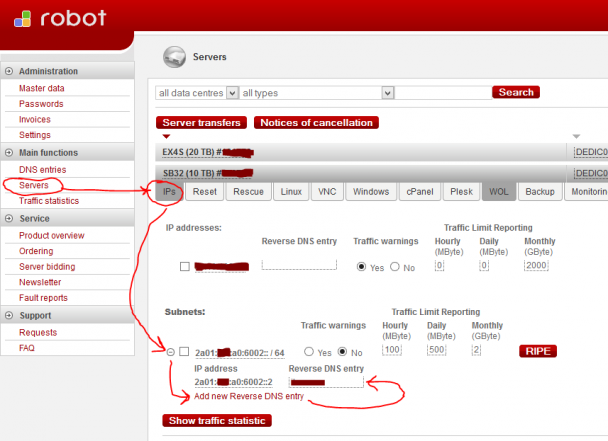Open Master data in sidebar
This screenshot has height=441, width=608.
pos(41,88)
